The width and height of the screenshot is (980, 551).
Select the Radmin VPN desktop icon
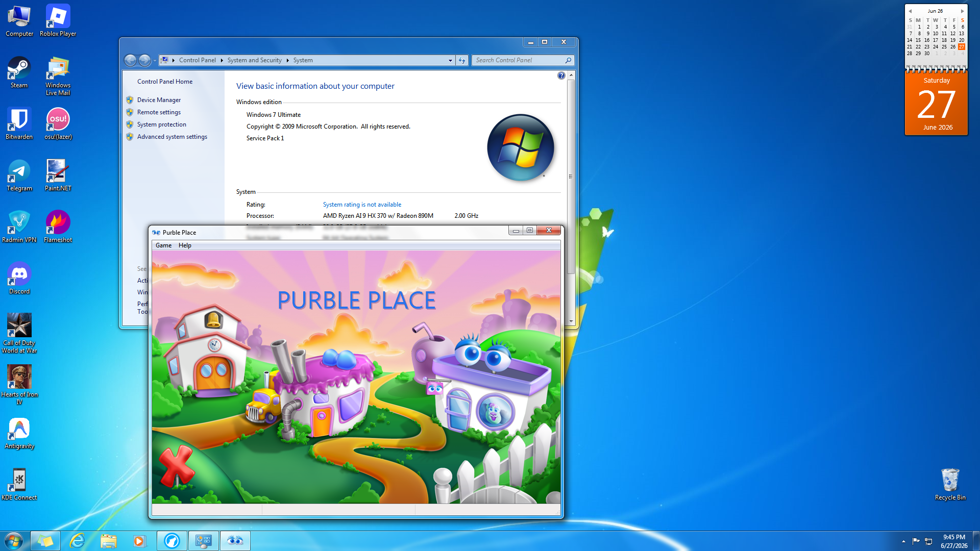tap(19, 227)
